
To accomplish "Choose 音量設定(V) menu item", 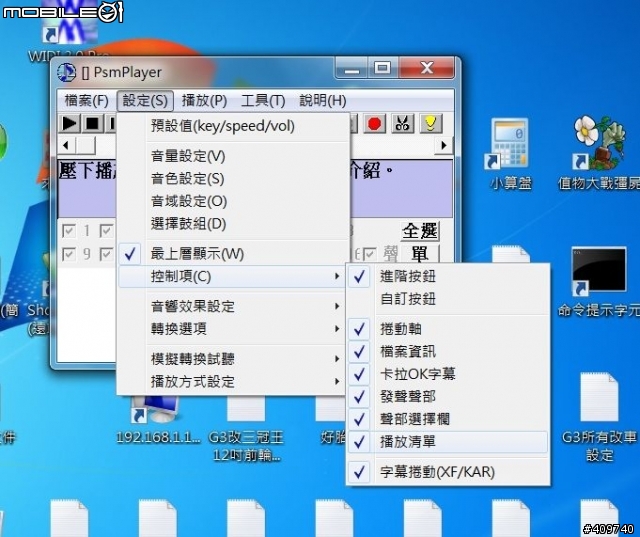I will point(233,156).
